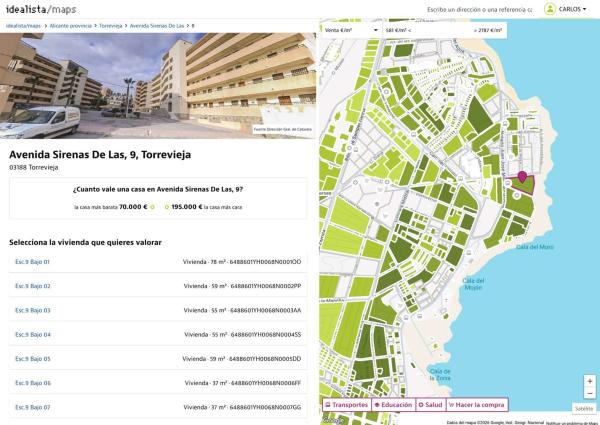The width and height of the screenshot is (600, 425).
Task: Click cadastral reference ending 0004SS
Action: [266, 335]
